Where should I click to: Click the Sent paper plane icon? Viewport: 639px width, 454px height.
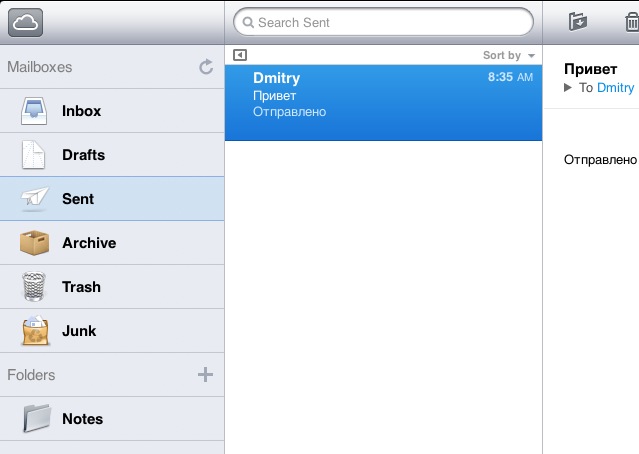pos(35,199)
